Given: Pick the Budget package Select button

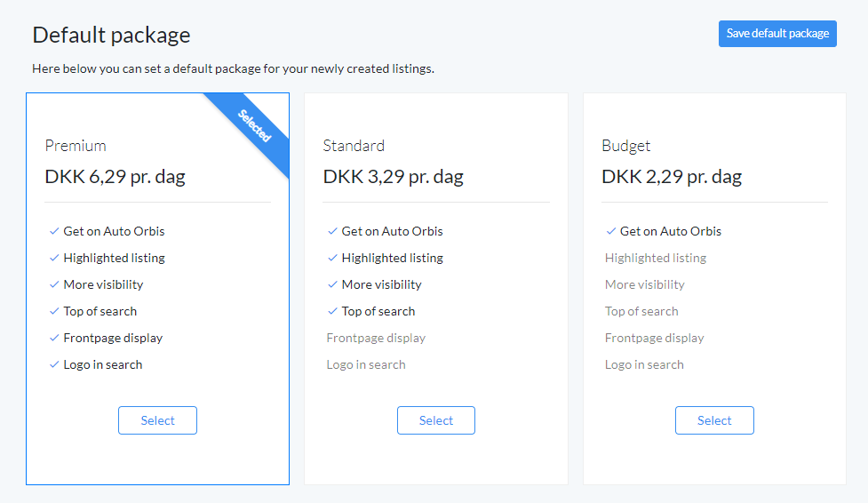Looking at the screenshot, I should (x=714, y=420).
